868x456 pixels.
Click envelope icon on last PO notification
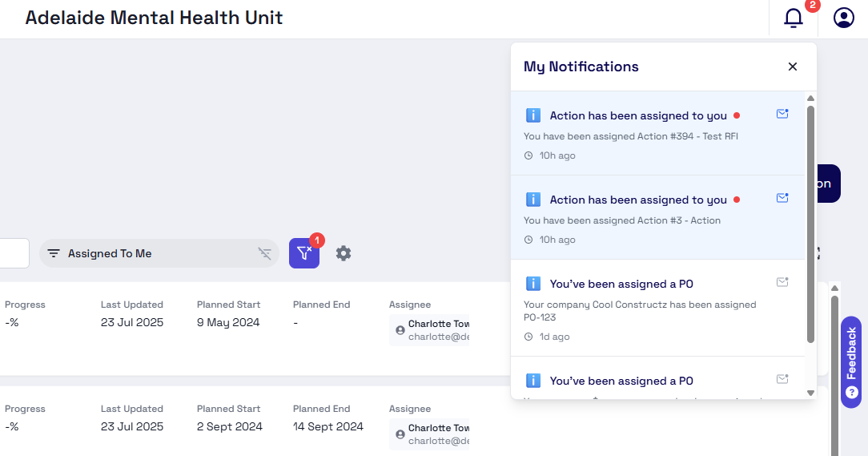tap(782, 379)
